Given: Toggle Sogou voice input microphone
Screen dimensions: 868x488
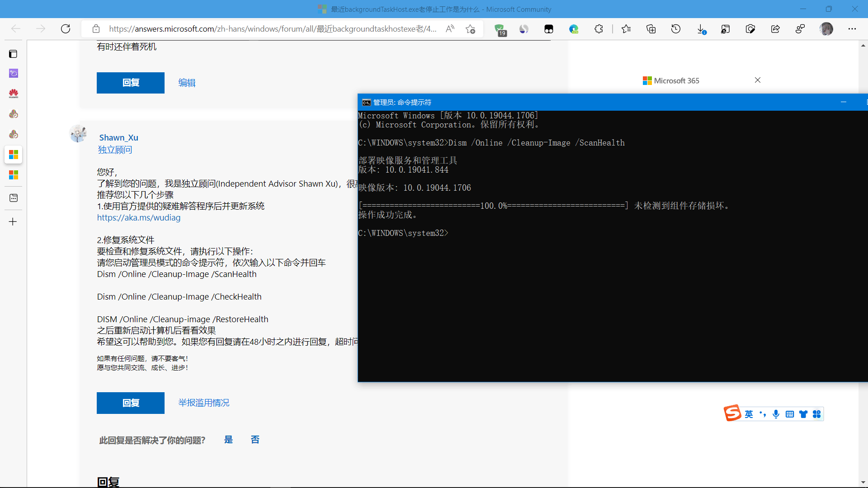Looking at the screenshot, I should pyautogui.click(x=776, y=414).
